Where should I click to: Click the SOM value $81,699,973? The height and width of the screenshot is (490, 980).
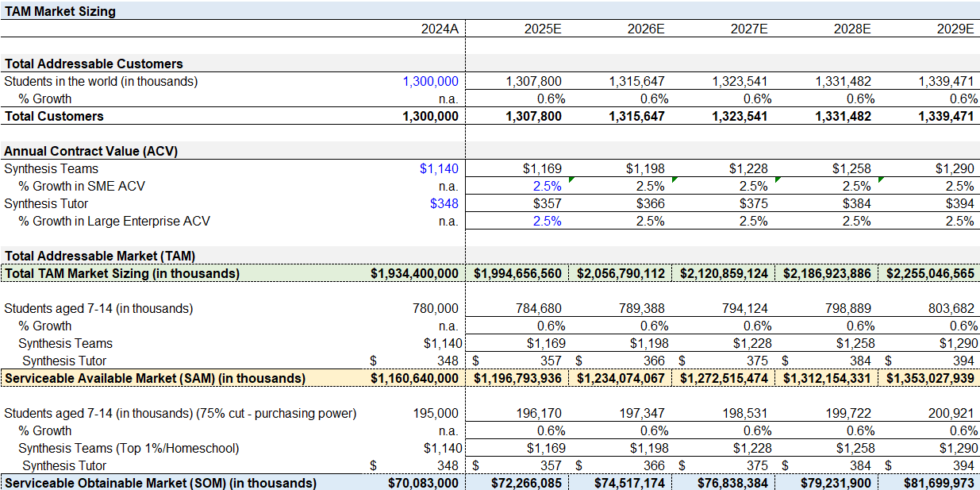point(940,483)
